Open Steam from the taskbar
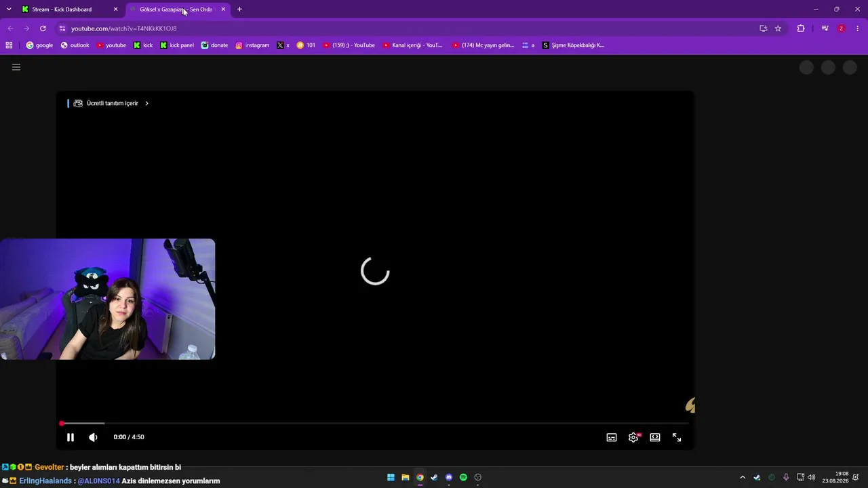This screenshot has height=488, width=868. (434, 477)
